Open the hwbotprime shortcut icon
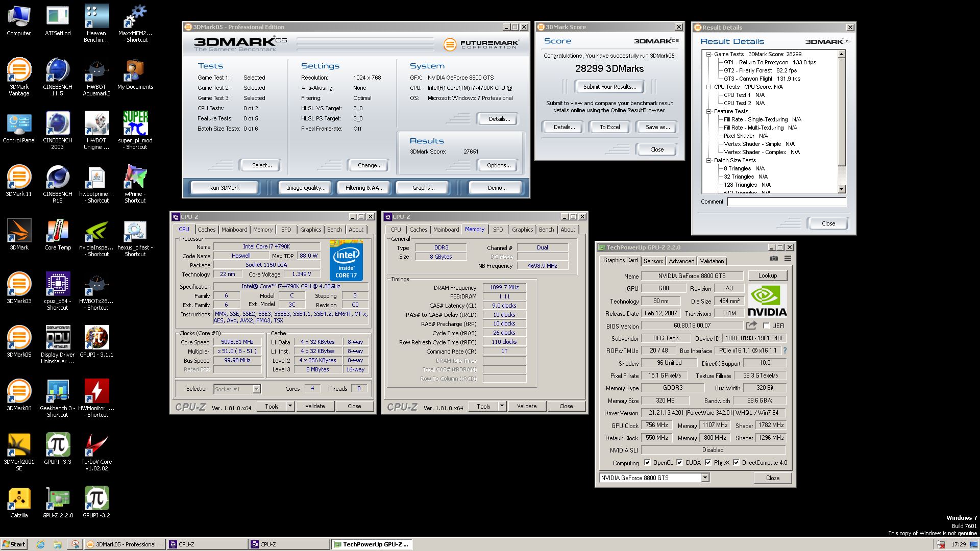980x551 pixels. (96, 184)
